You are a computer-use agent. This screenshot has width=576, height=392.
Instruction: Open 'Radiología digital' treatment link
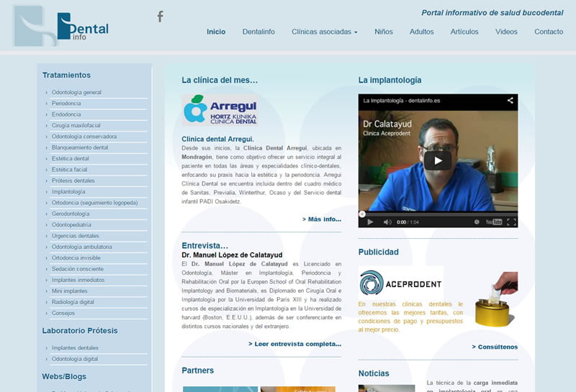(73, 301)
